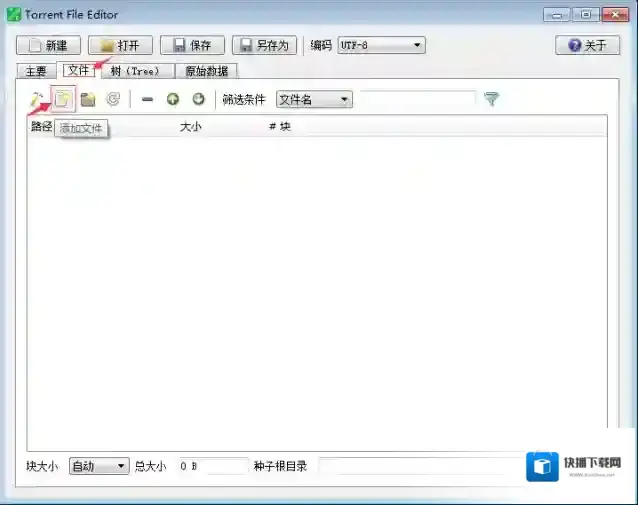Click the 关于 about button
This screenshot has height=505, width=638.
[x=587, y=45]
